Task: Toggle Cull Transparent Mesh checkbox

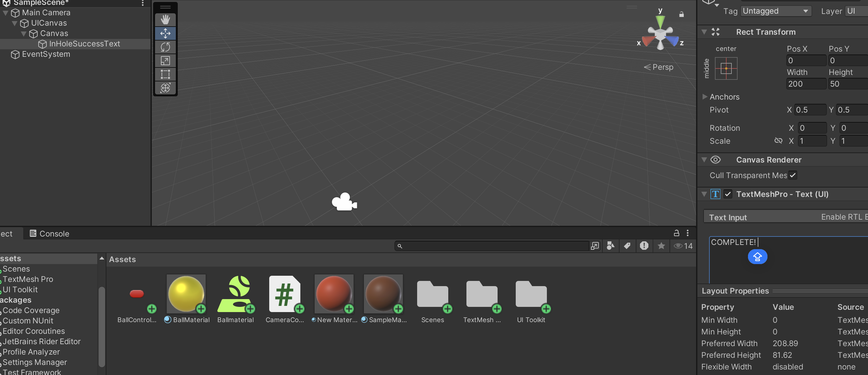Action: point(792,175)
